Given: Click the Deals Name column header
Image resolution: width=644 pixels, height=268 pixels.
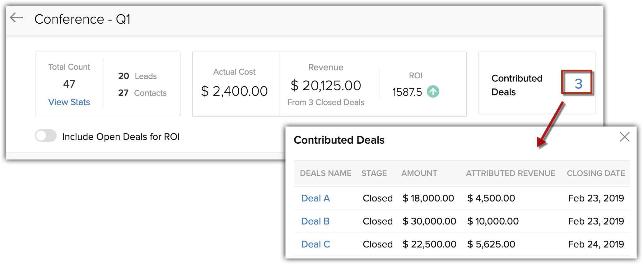Looking at the screenshot, I should (x=325, y=173).
